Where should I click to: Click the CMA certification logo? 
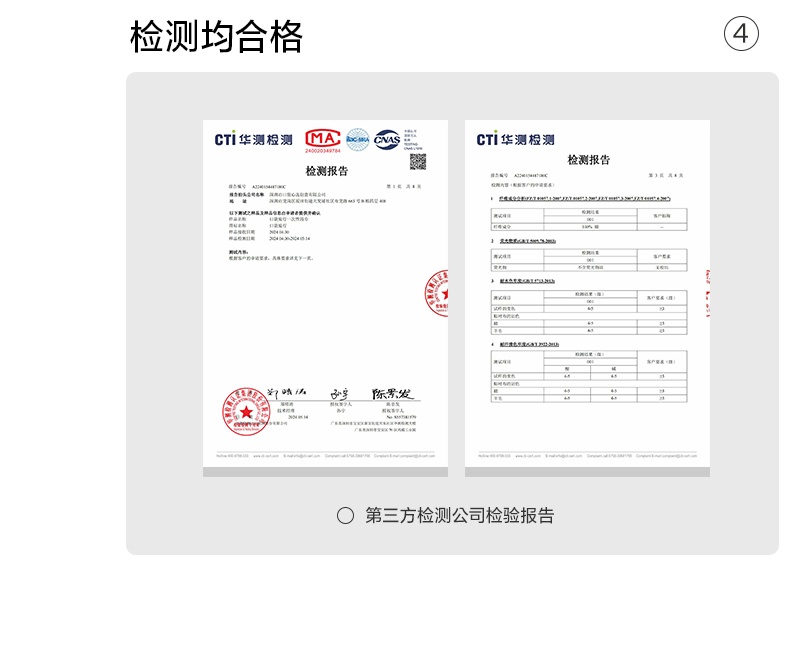[x=322, y=141]
